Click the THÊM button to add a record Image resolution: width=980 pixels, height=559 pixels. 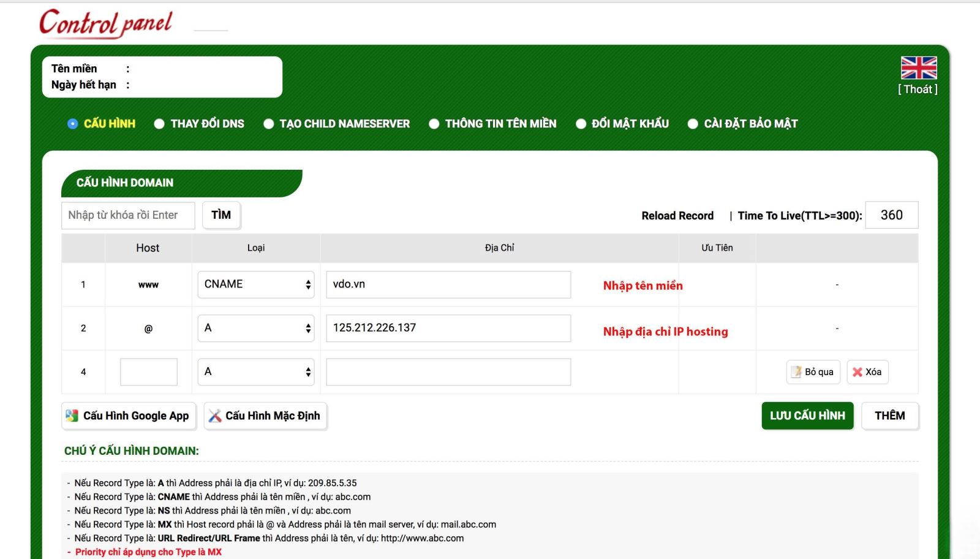pos(889,416)
